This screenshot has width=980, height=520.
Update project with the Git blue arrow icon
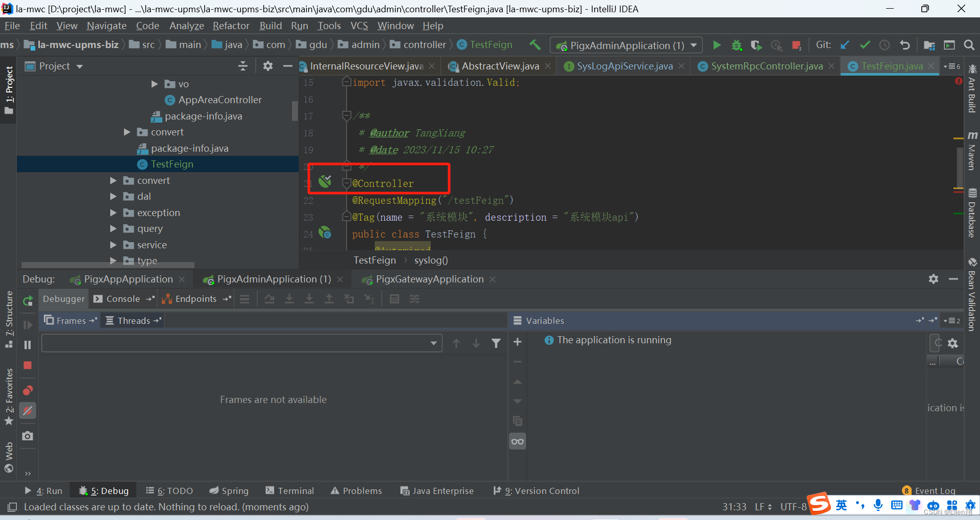pos(845,45)
